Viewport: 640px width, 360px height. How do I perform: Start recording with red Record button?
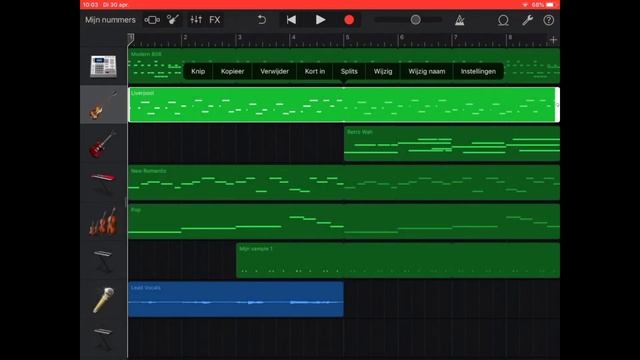click(x=349, y=20)
